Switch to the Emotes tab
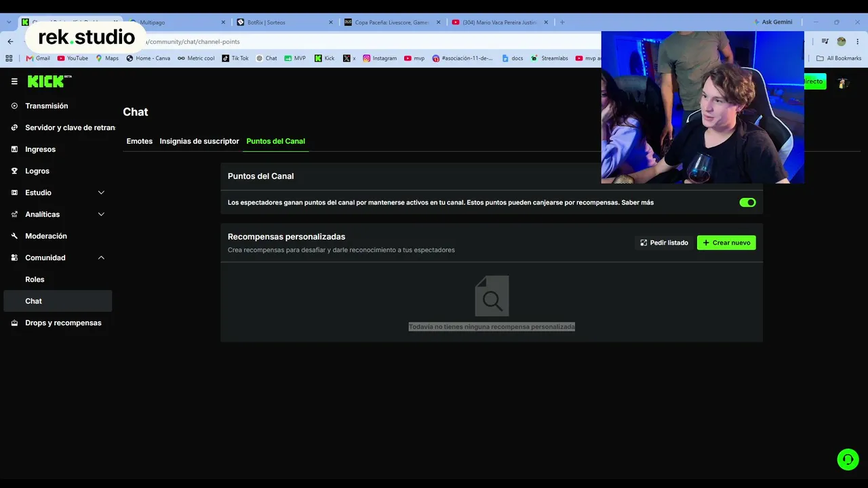This screenshot has width=868, height=488. tap(140, 141)
